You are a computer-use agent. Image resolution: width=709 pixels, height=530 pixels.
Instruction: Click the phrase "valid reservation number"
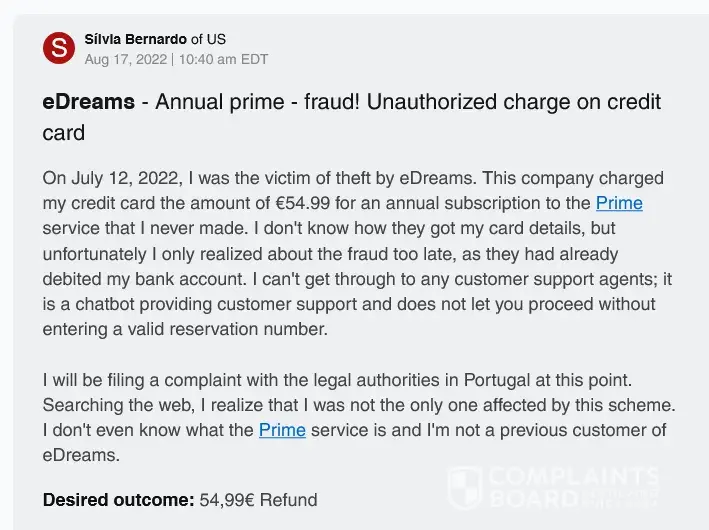pos(221,329)
